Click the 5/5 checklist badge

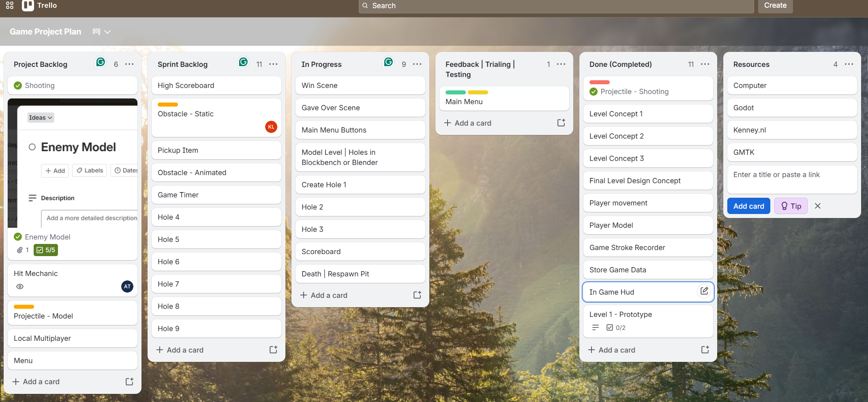tap(46, 250)
